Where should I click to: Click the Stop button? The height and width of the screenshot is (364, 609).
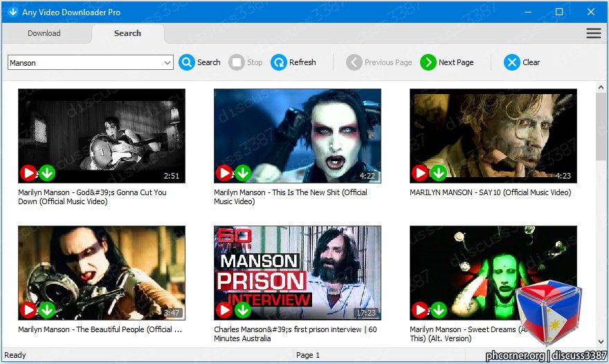(246, 62)
